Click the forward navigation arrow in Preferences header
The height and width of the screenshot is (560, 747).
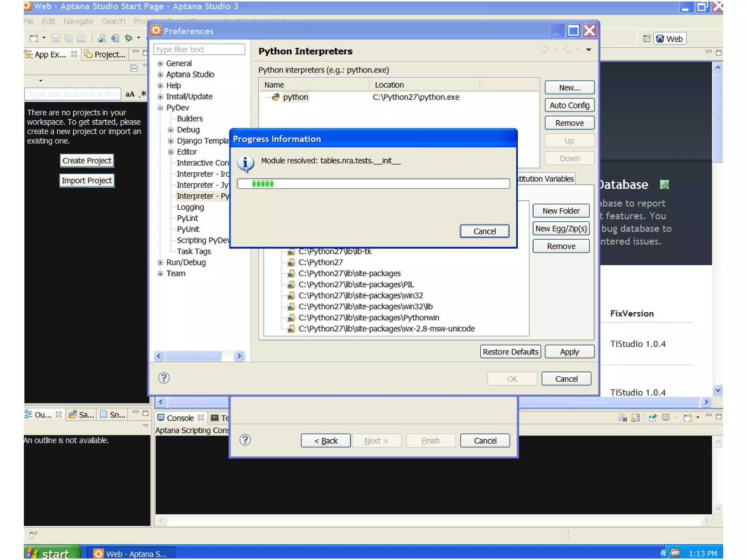(567, 50)
